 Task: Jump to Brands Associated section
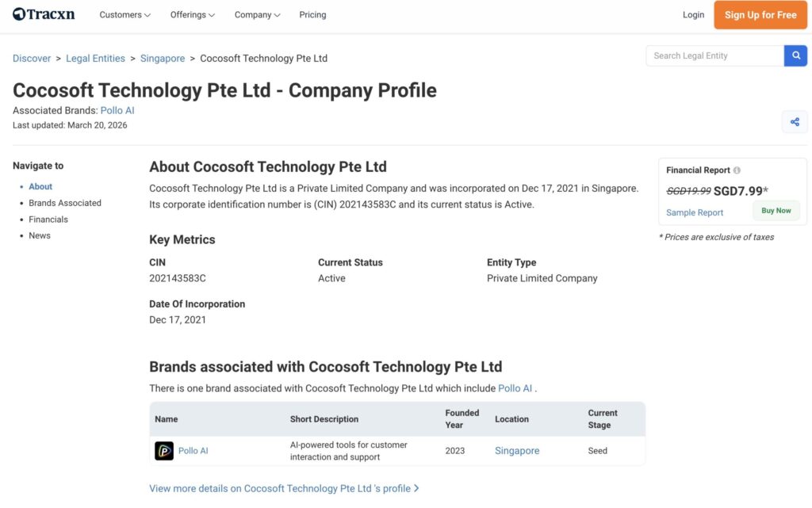(65, 203)
